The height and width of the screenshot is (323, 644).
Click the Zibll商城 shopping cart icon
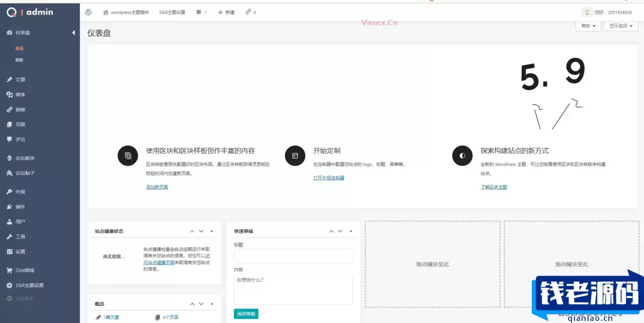pyautogui.click(x=10, y=270)
